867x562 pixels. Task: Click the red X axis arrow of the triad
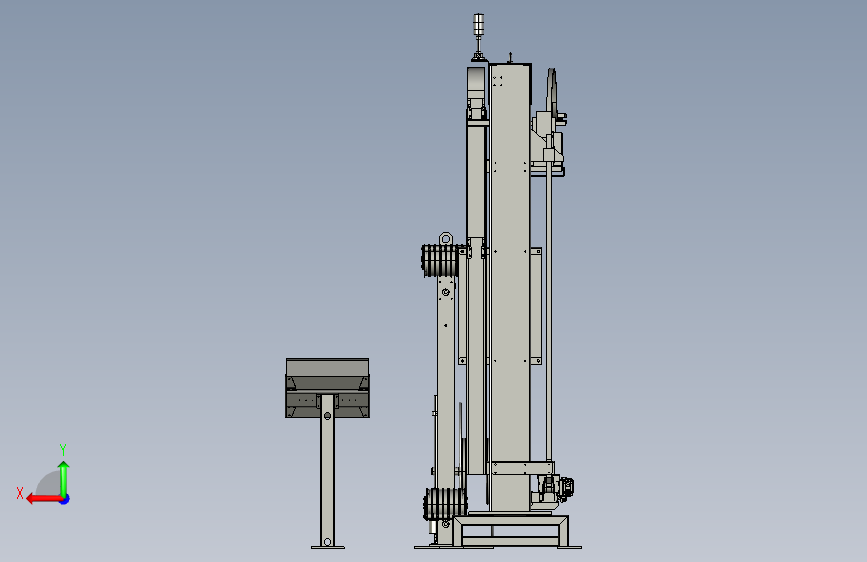[43, 499]
